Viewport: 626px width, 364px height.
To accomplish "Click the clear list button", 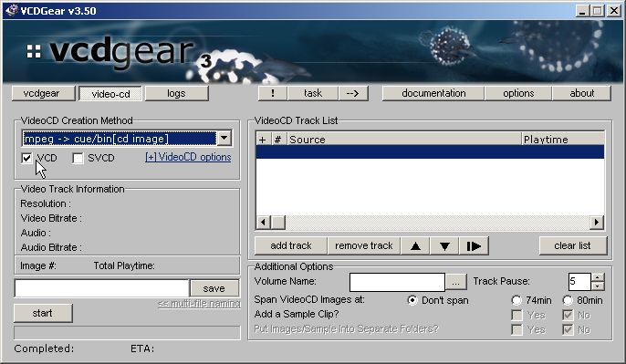I will coord(573,246).
